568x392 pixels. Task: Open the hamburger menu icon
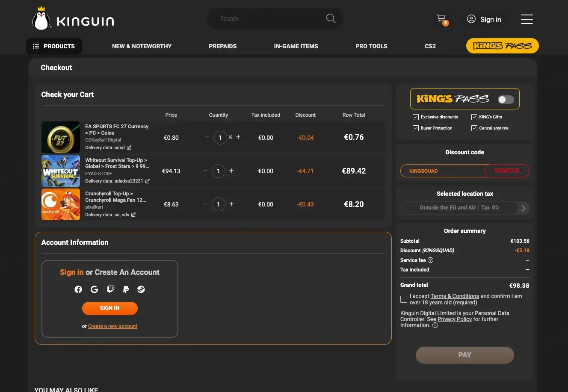(x=527, y=19)
